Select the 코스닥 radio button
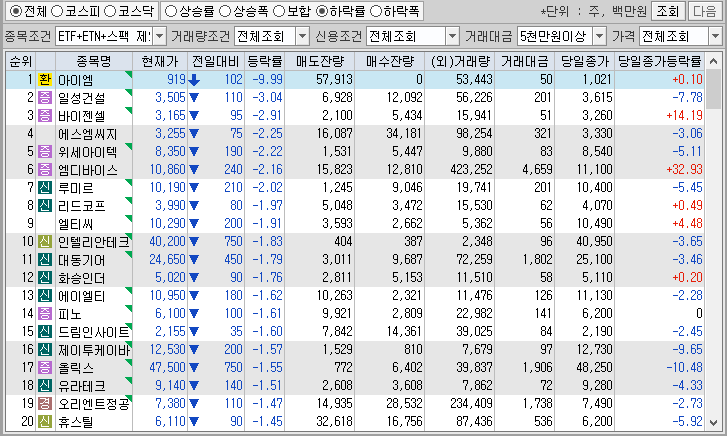The width and height of the screenshot is (727, 436). [110, 11]
